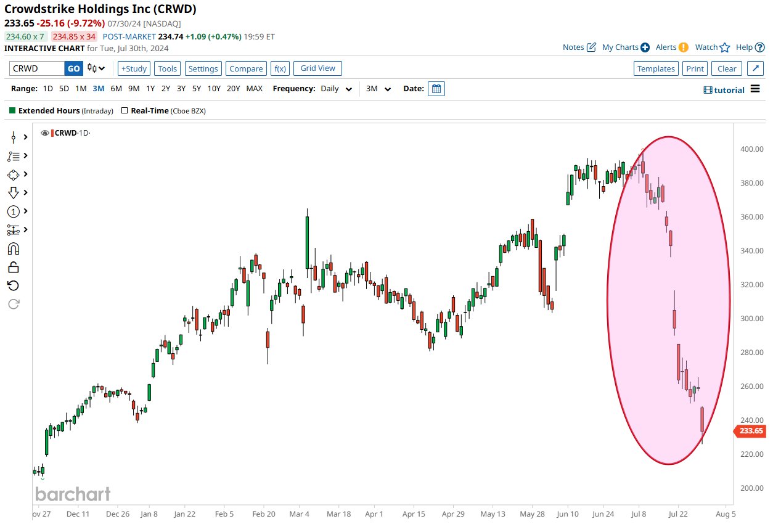Viewport: 773px width, 532px height.
Task: Select the line annotation tool icon
Action: coord(14,156)
